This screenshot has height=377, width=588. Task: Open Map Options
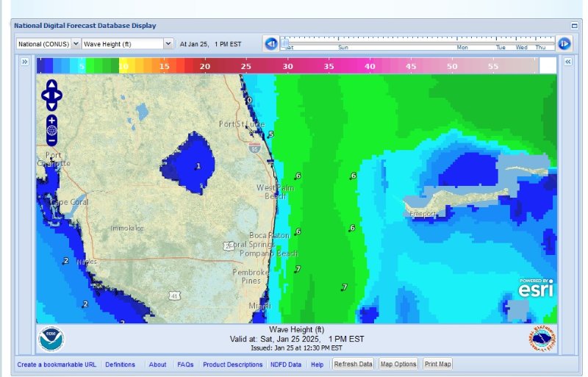point(398,364)
